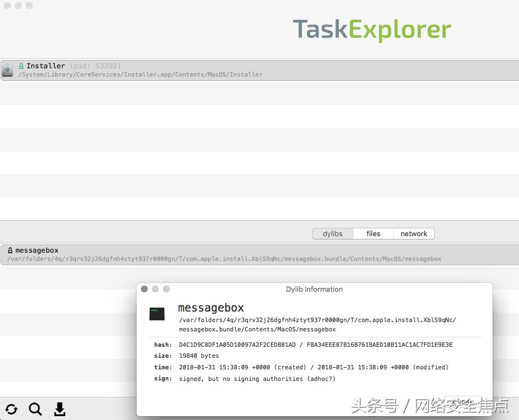Click the save/download icon in bottom toolbar
The height and width of the screenshot is (420, 519).
(x=60, y=409)
